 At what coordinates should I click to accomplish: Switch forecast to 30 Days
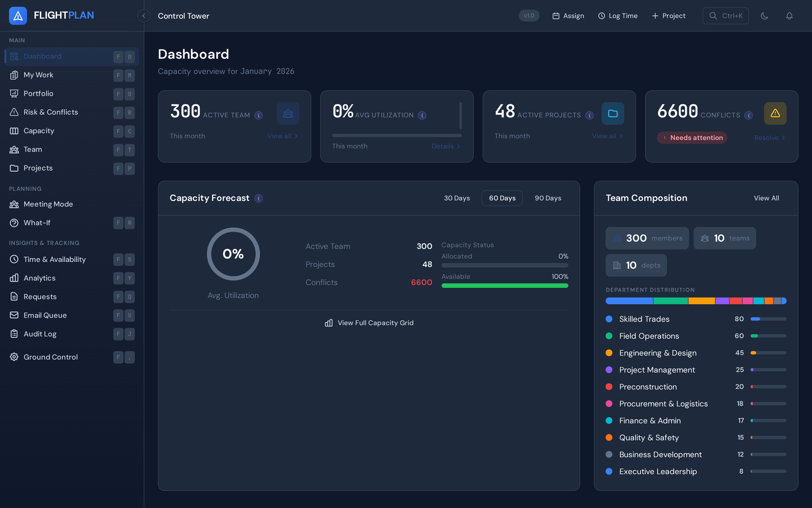click(x=457, y=198)
